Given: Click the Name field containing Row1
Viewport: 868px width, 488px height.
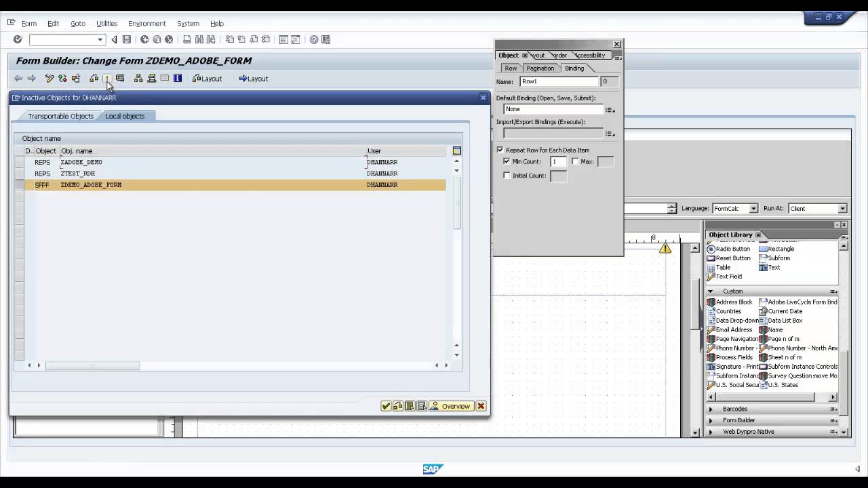Looking at the screenshot, I should pyautogui.click(x=559, y=81).
